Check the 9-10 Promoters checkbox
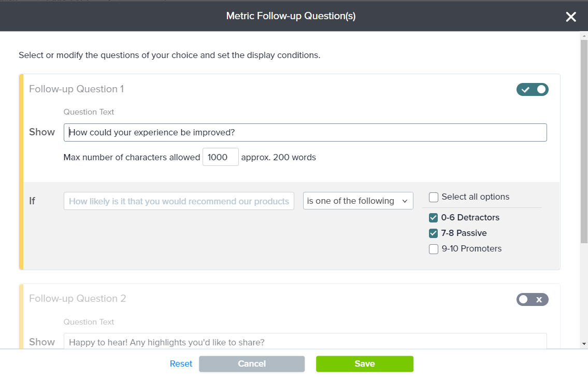The height and width of the screenshot is (377, 588). [434, 249]
